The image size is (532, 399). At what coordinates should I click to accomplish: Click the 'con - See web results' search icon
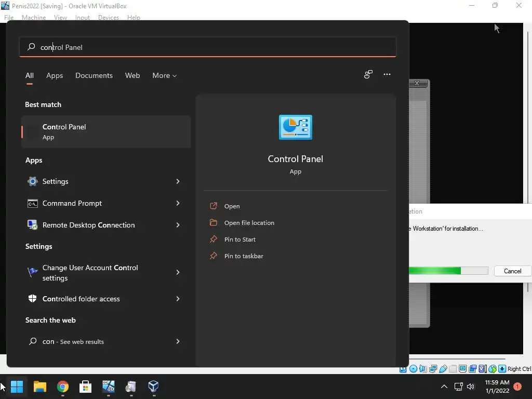33,341
